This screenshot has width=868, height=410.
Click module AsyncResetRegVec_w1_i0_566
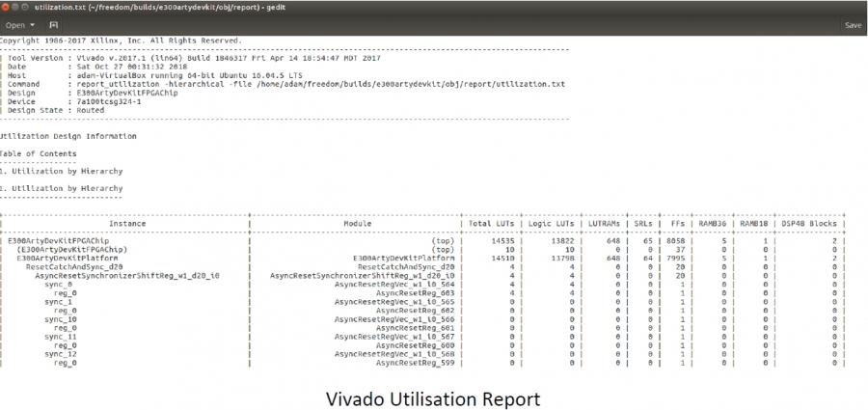click(x=394, y=319)
